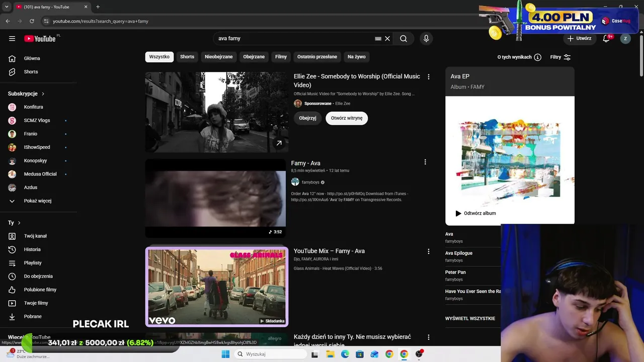644x362 pixels.
Task: Select the Ostatnio przesłane filter chip
Action: coord(317,57)
